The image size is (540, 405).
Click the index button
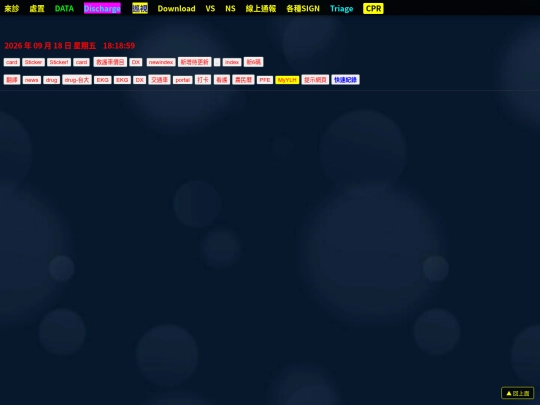point(232,62)
